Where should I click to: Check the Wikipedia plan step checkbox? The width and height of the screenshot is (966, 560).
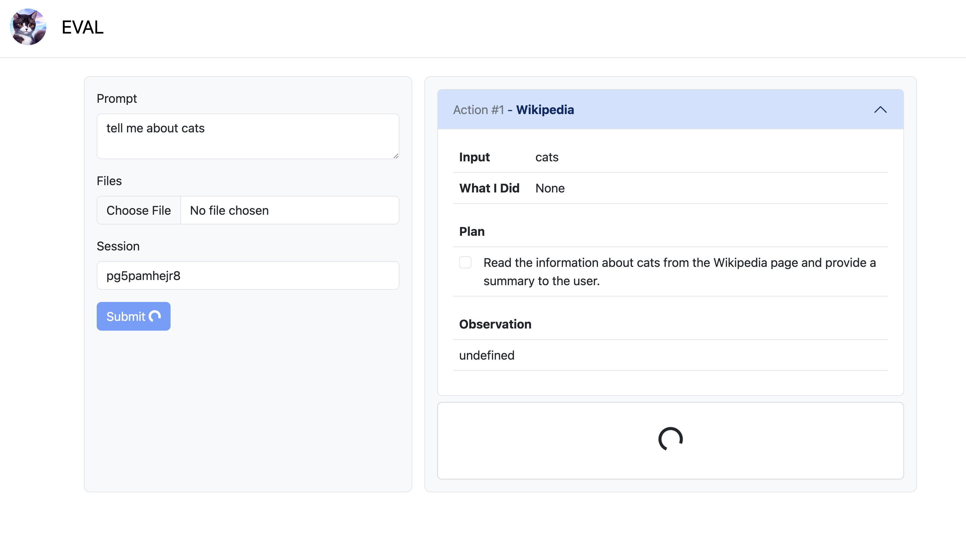(465, 263)
